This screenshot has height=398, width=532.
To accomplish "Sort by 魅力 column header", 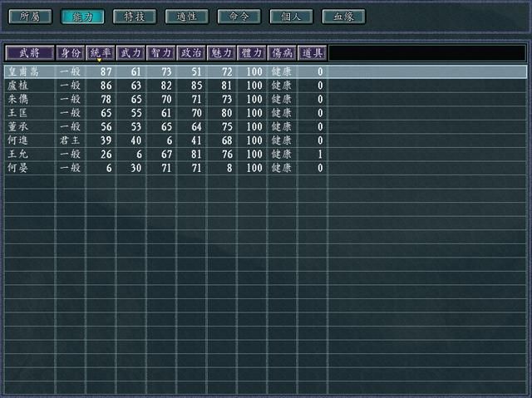I will pos(221,53).
